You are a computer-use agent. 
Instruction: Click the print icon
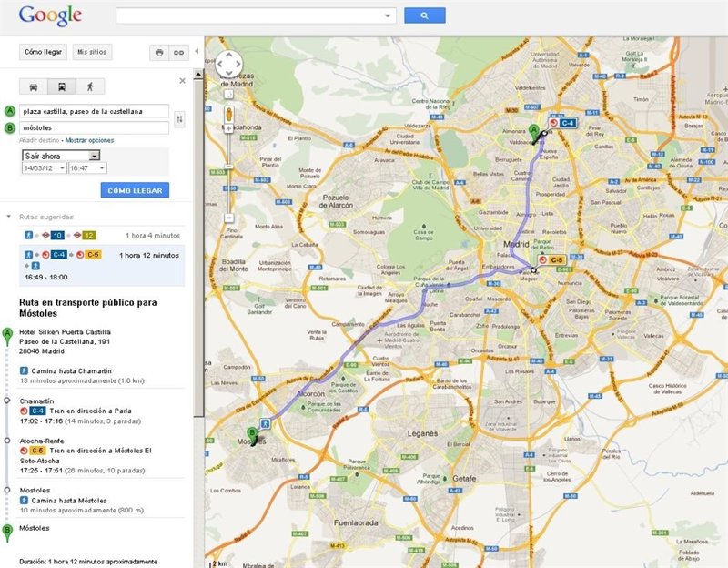click(x=160, y=53)
